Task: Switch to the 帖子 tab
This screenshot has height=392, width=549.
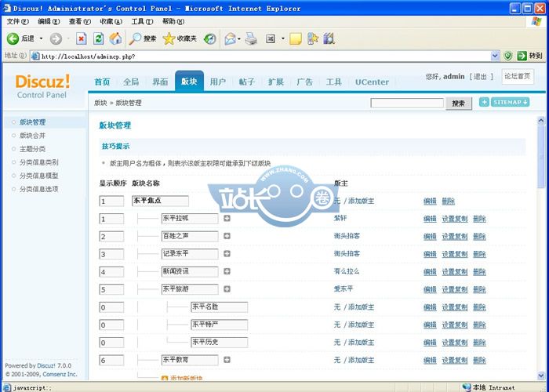Action: [x=247, y=82]
